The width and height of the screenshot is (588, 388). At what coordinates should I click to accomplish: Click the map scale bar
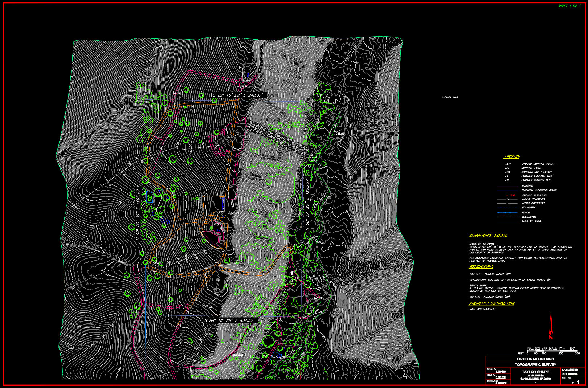click(552, 351)
